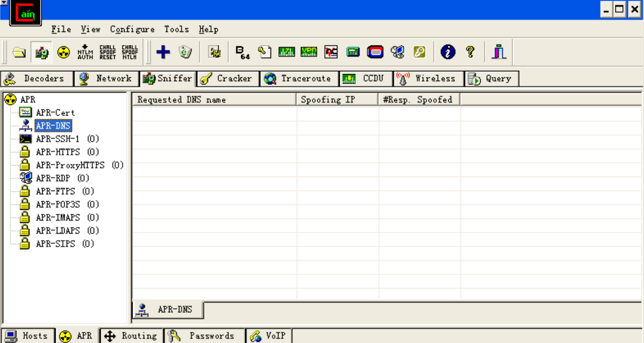Open the Access database password decoder icon

(x=265, y=52)
